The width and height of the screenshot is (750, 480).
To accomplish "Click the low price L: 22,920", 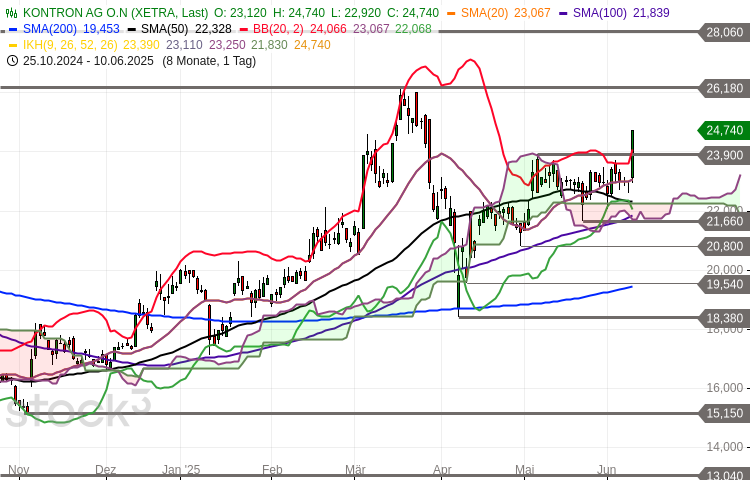I will click(354, 13).
